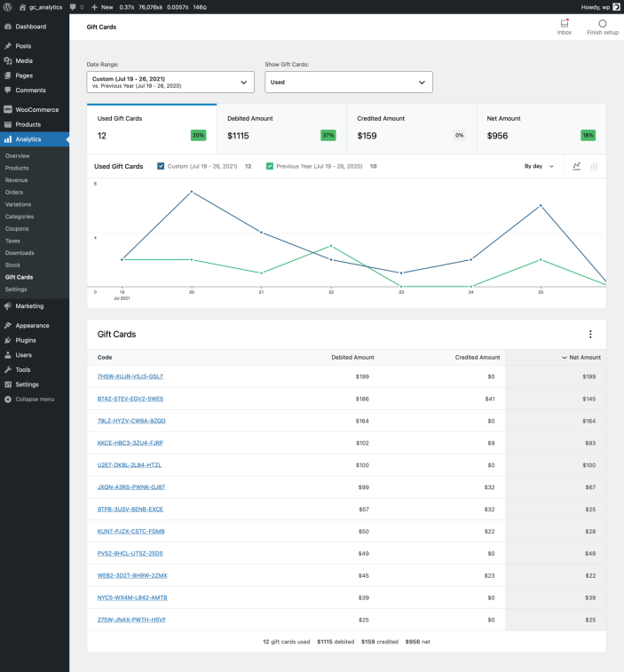This screenshot has height=672, width=624.
Task: Open the Inbox icon in header
Action: coord(564,23)
